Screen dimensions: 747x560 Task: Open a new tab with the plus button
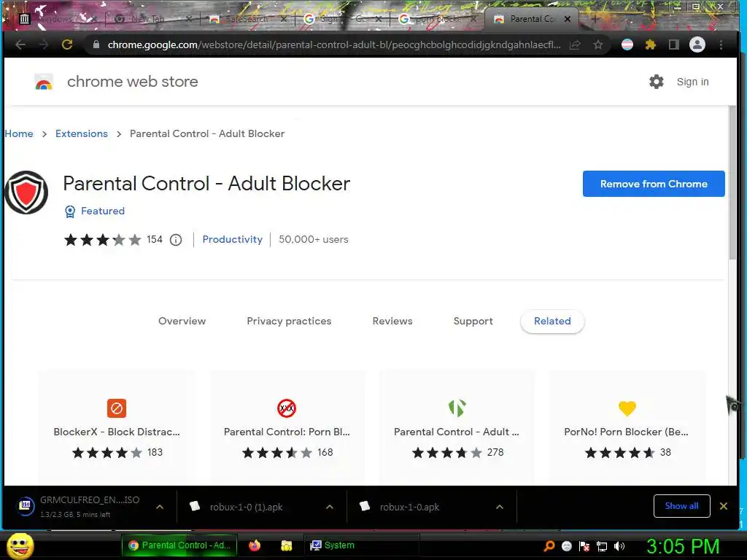pos(595,19)
